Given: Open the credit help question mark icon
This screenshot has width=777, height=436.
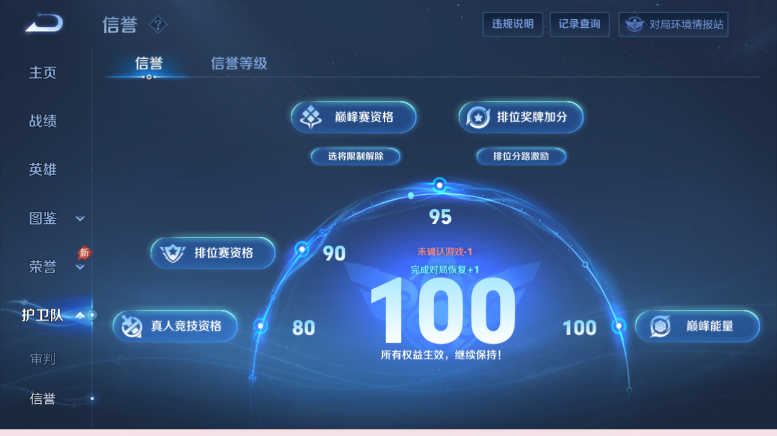Looking at the screenshot, I should (158, 24).
